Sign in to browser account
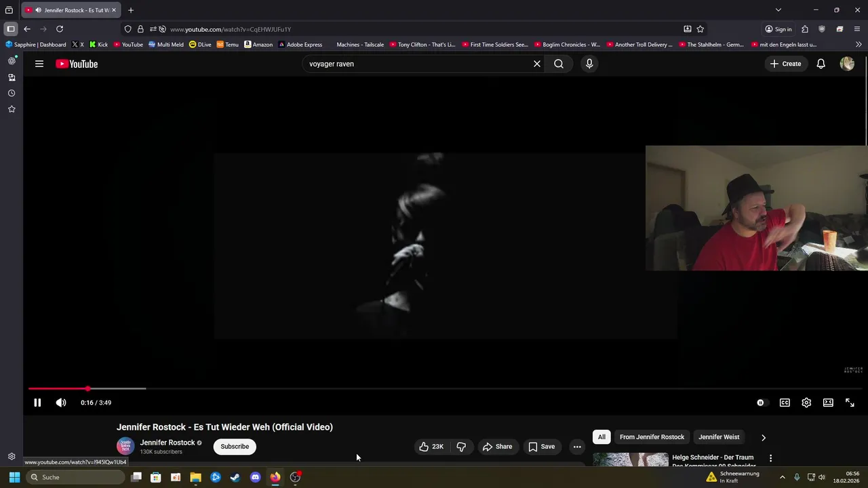The image size is (868, 488). point(778,29)
